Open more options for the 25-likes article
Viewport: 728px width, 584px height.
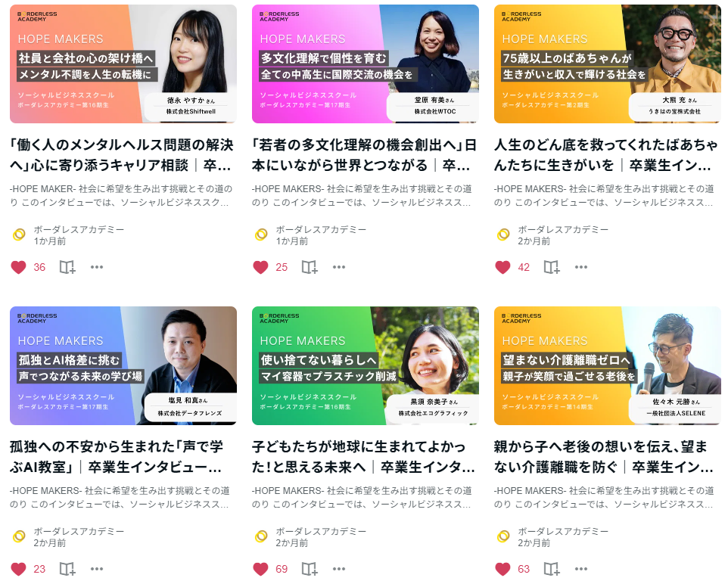[339, 267]
